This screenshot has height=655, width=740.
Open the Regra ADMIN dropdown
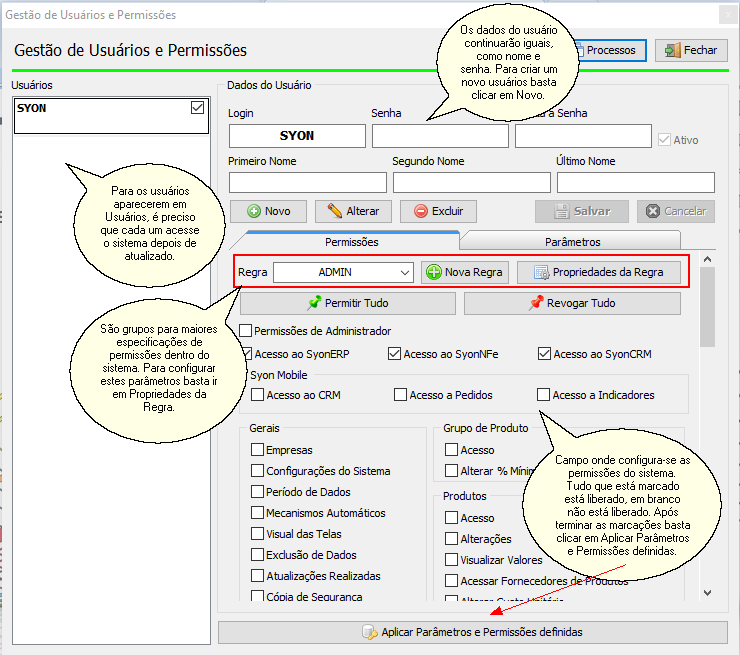[404, 272]
